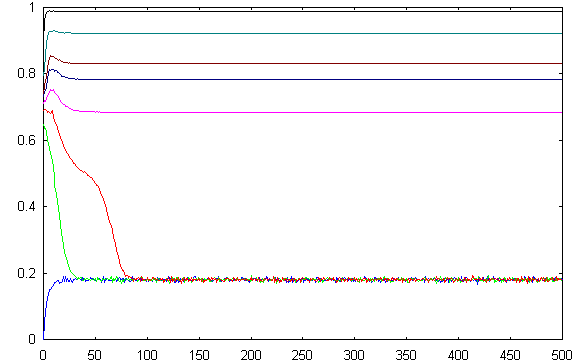Click the y-axis label 0.4
The image size is (579, 363).
27,206
